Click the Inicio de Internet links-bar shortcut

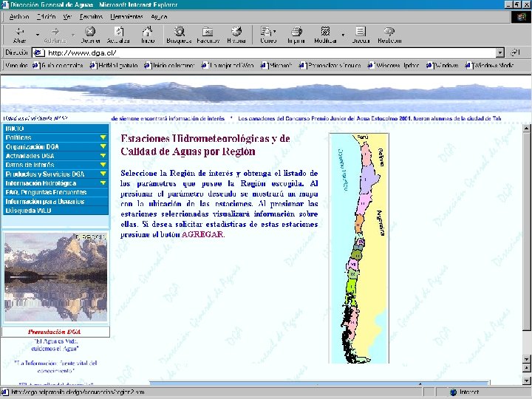point(169,65)
